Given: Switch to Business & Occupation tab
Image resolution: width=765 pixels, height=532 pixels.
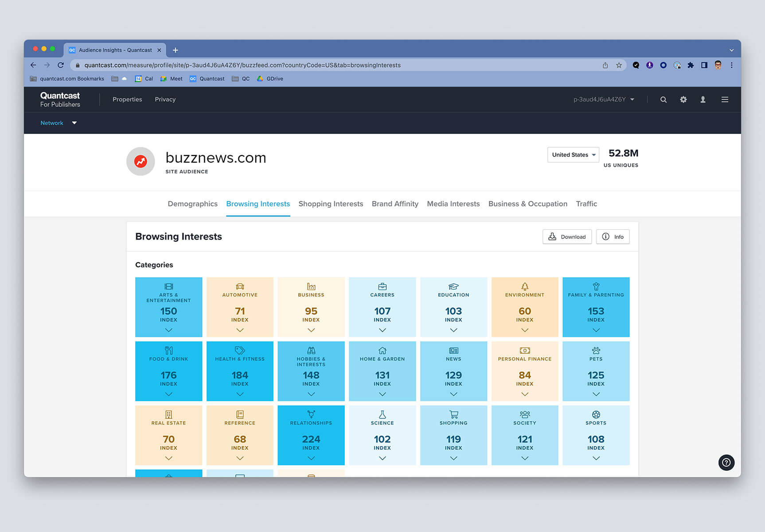Looking at the screenshot, I should tap(527, 203).
